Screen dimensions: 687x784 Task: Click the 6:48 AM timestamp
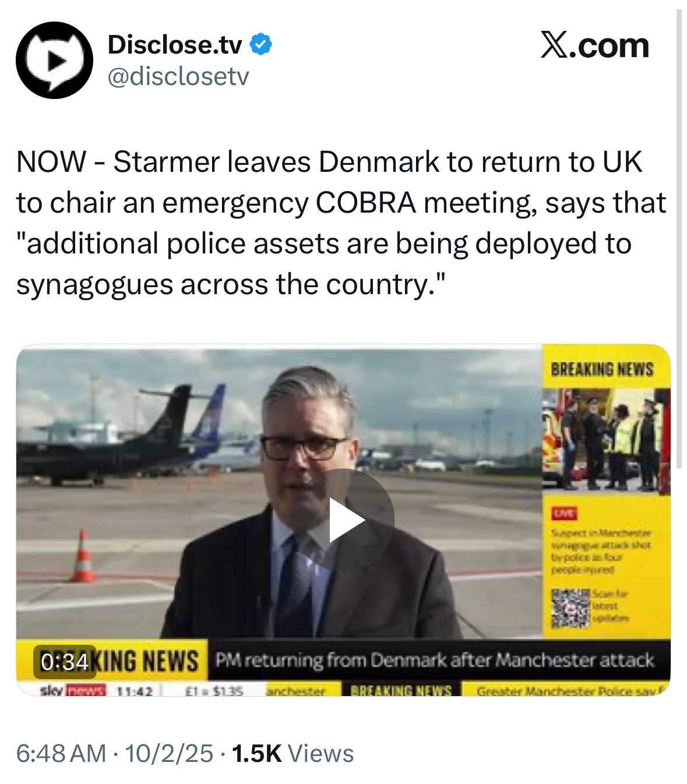[x=61, y=753]
